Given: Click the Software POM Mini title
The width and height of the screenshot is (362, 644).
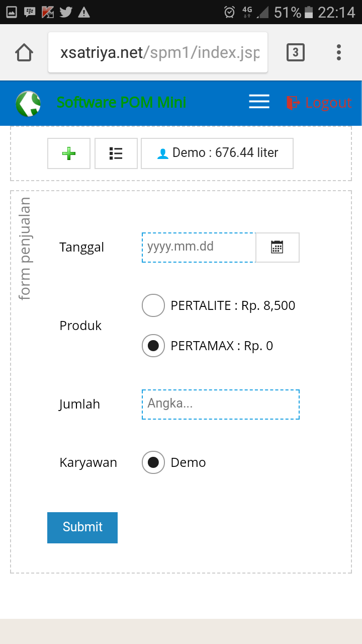Looking at the screenshot, I should pyautogui.click(x=122, y=102).
